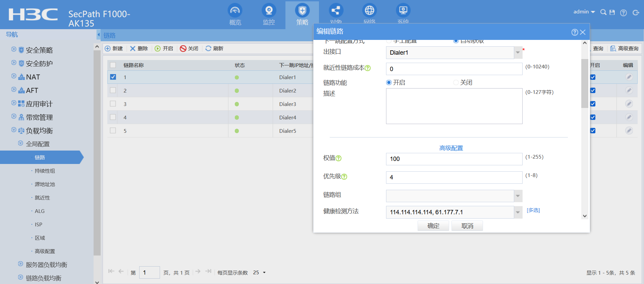Click the 高级配置 link in the dialog

coord(451,148)
